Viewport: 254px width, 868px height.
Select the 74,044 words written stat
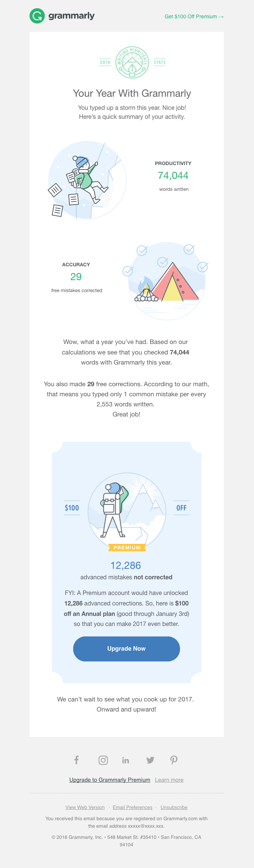tap(173, 176)
